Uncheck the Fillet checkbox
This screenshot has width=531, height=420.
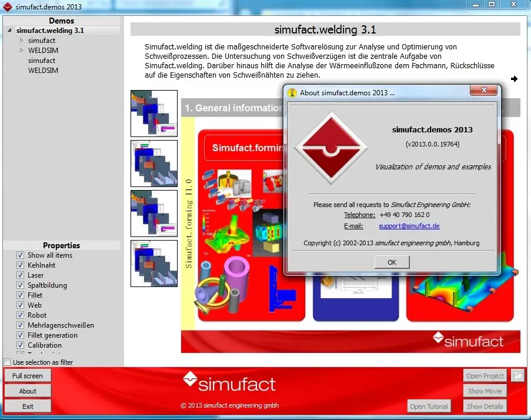tap(21, 295)
